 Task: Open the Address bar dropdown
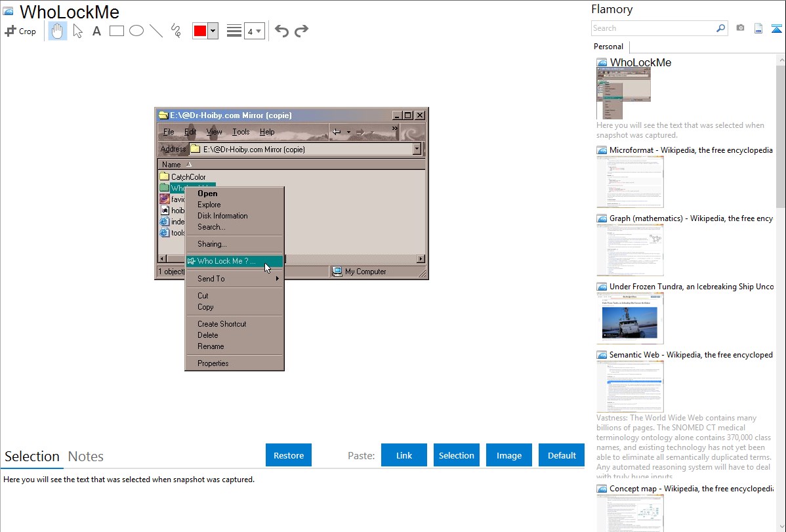[x=417, y=149]
